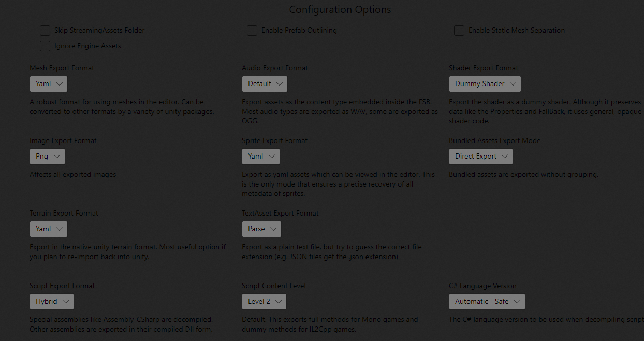Screen dimensions: 644x341
Task: Expand Script Content Level dropdown
Action: pos(264,302)
